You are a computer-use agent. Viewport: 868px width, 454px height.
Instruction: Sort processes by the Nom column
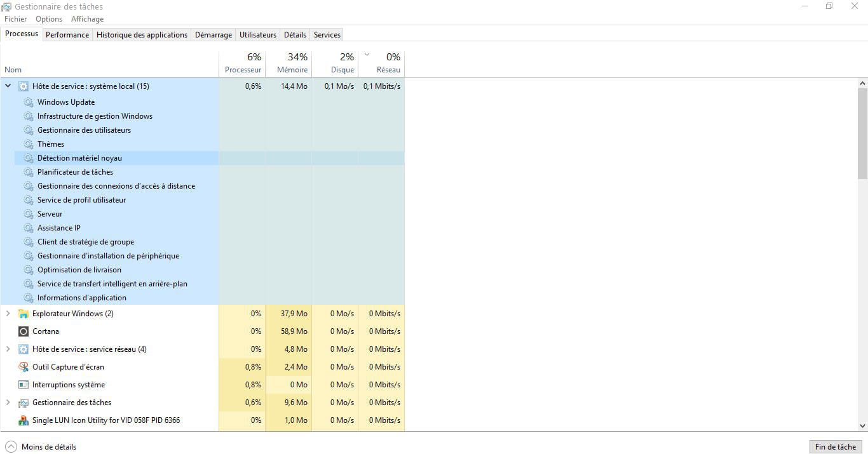109,63
